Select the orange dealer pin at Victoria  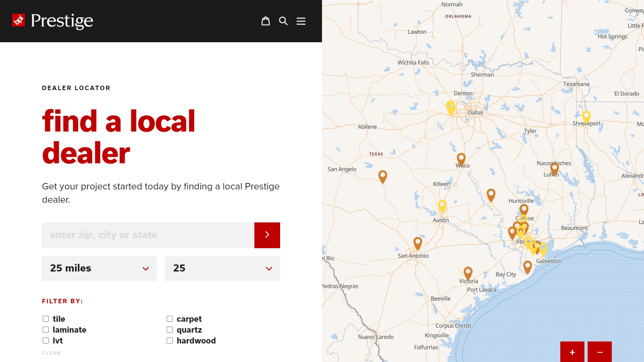pyautogui.click(x=468, y=273)
